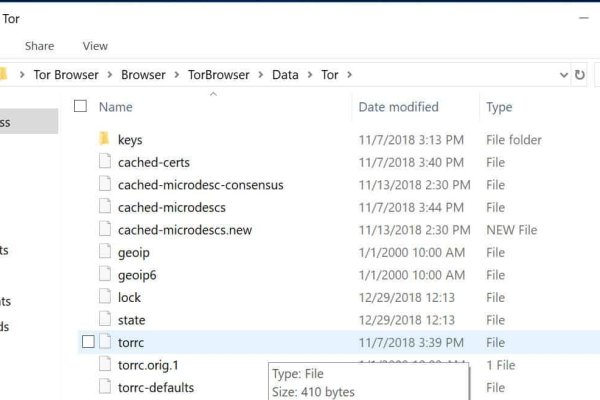Image resolution: width=600 pixels, height=400 pixels.
Task: Go to Tor Browser breadcrumb folder
Action: click(68, 75)
